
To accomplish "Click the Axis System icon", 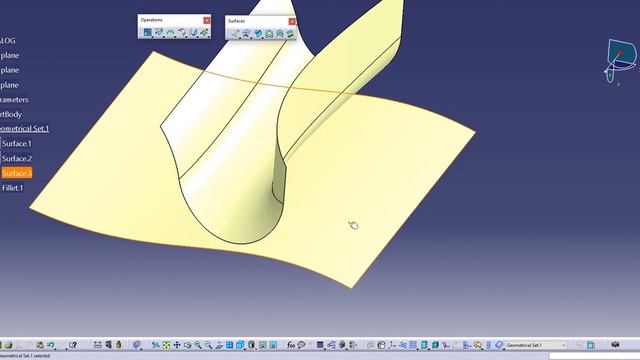I will [x=392, y=345].
